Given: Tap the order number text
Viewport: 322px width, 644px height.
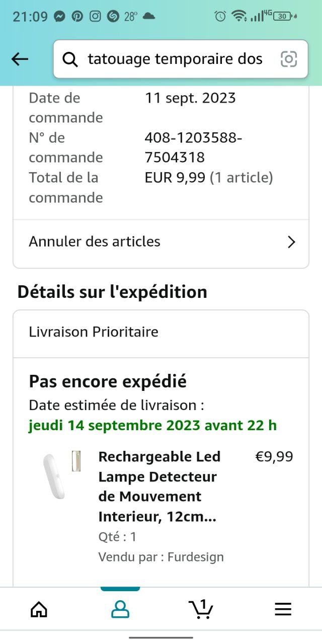Looking at the screenshot, I should (x=193, y=147).
